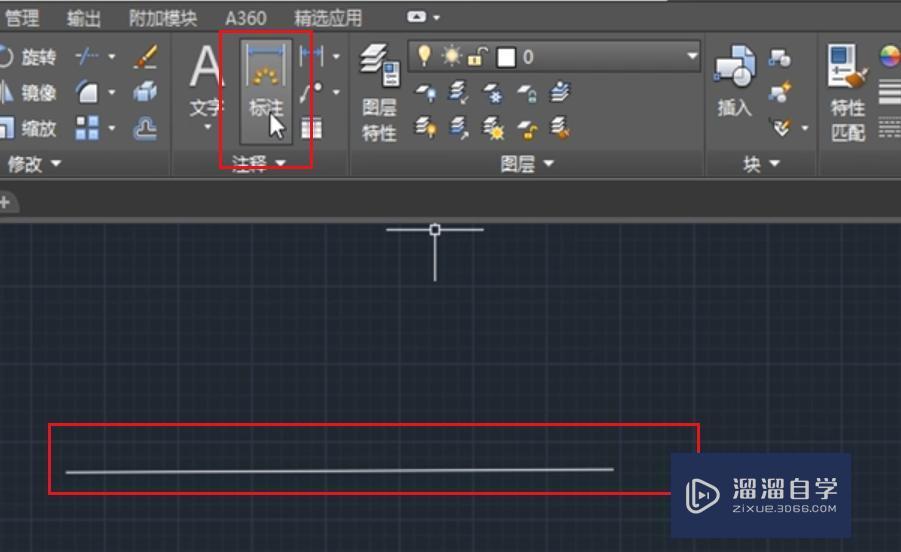Expand the 修改 (Modify) panel
Viewport: 901px width, 552px height.
tap(33, 164)
